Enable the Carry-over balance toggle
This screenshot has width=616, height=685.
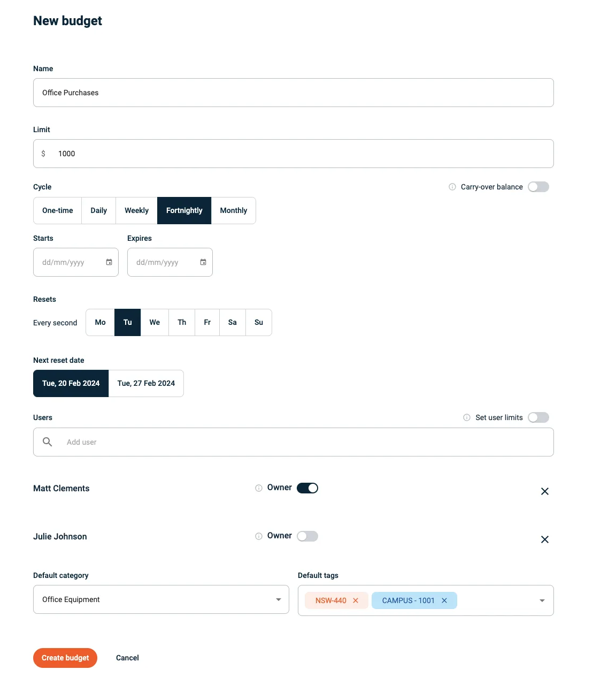pos(538,186)
